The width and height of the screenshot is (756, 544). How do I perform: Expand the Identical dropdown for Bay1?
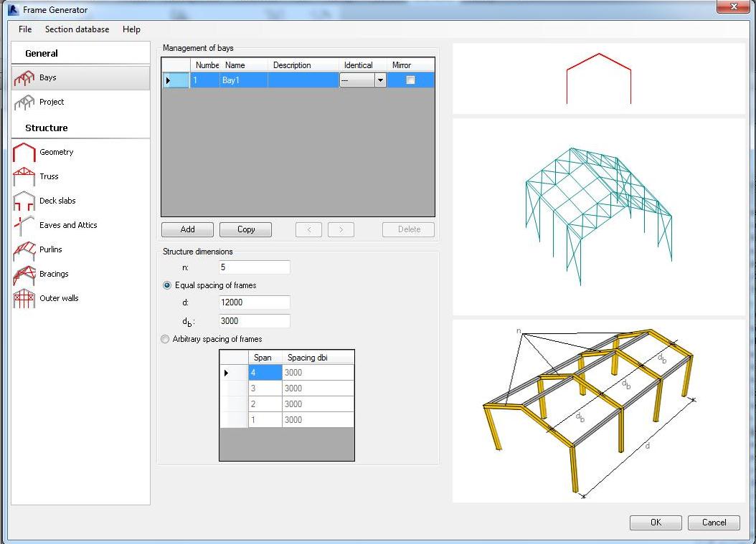380,80
